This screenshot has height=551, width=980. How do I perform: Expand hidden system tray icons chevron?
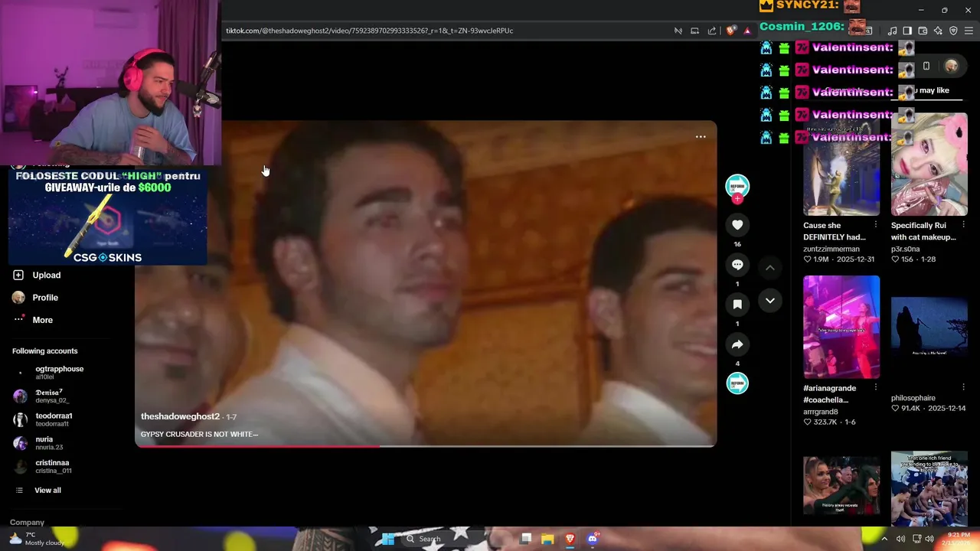tap(884, 539)
